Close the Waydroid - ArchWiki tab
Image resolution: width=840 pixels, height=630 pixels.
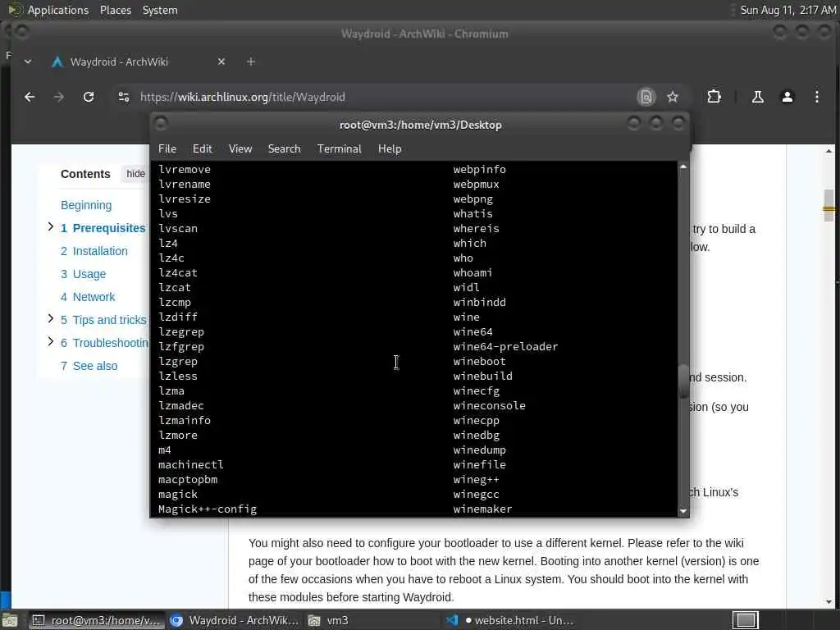221,62
